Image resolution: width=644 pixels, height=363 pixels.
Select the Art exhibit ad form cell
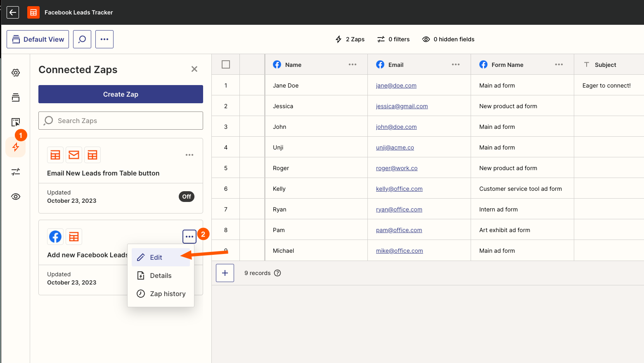tap(522, 230)
